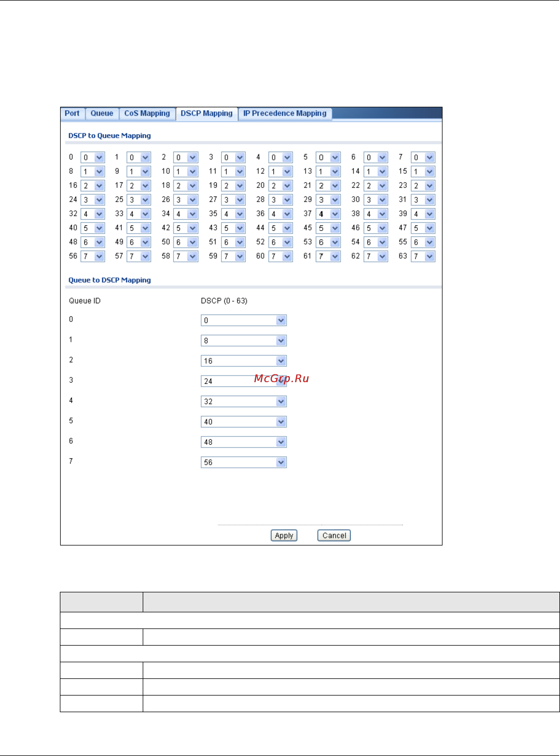Expand queue dropdown for DSCP 8
Image resolution: width=560 pixels, height=756 pixels.
(x=93, y=172)
